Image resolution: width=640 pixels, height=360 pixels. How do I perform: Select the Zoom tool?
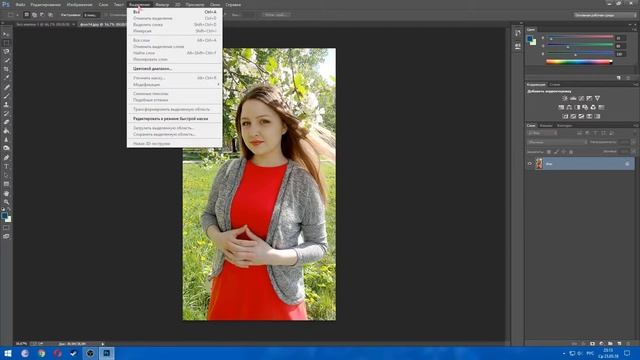tap(6, 202)
